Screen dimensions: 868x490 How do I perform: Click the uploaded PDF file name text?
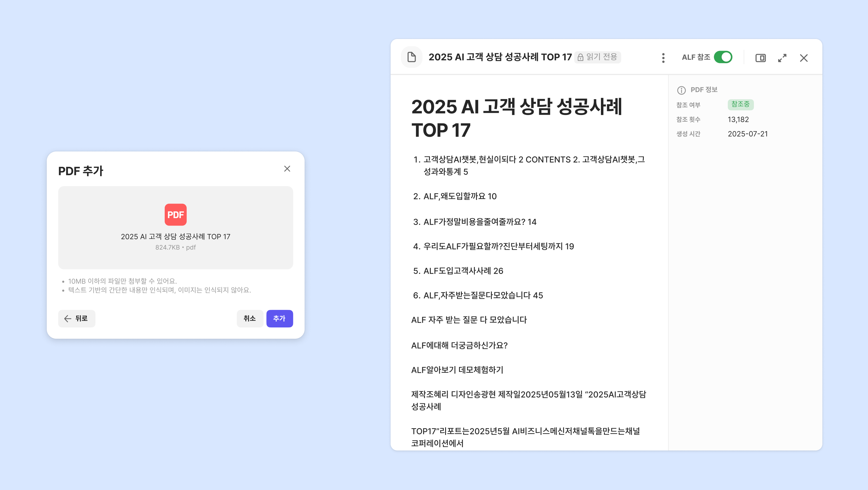176,236
